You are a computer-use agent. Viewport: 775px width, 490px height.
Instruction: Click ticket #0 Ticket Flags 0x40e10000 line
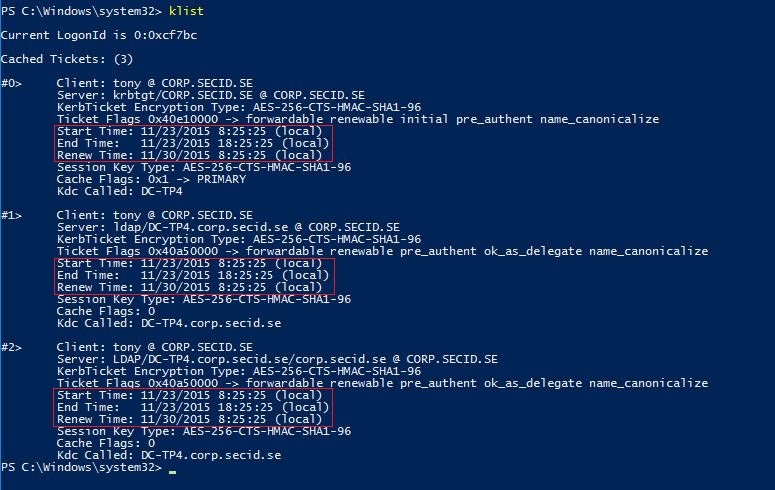click(x=358, y=119)
